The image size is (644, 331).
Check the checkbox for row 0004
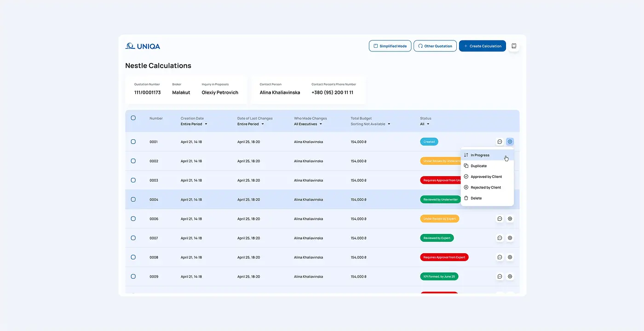[133, 199]
